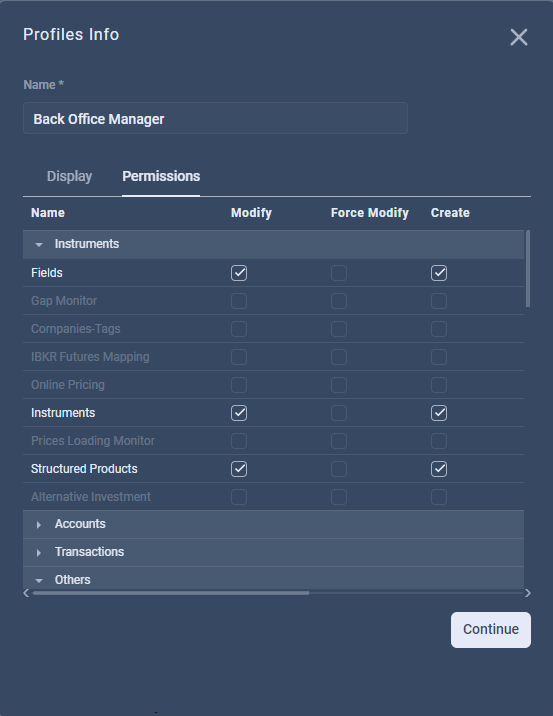Click the horizontal scroll left arrow

point(26,593)
